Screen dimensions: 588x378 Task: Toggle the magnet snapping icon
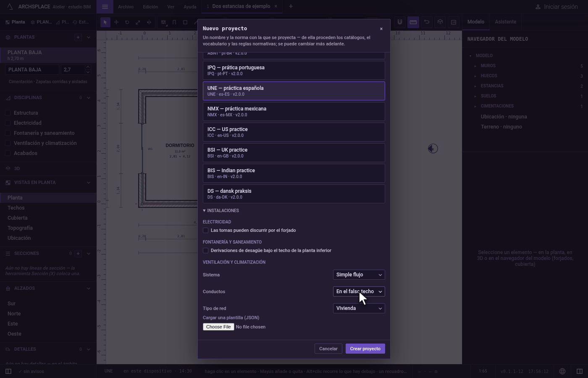click(x=400, y=22)
